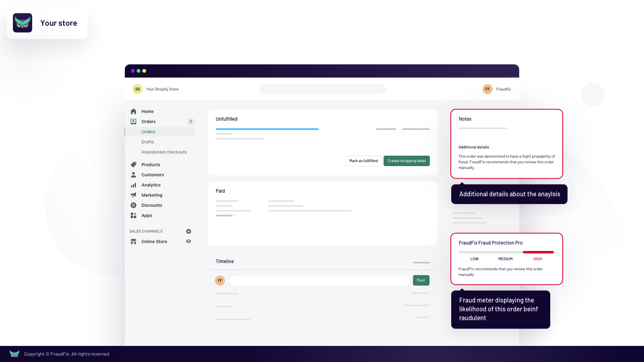The image size is (644, 362).
Task: Click the Timeline heading
Action: (x=225, y=261)
